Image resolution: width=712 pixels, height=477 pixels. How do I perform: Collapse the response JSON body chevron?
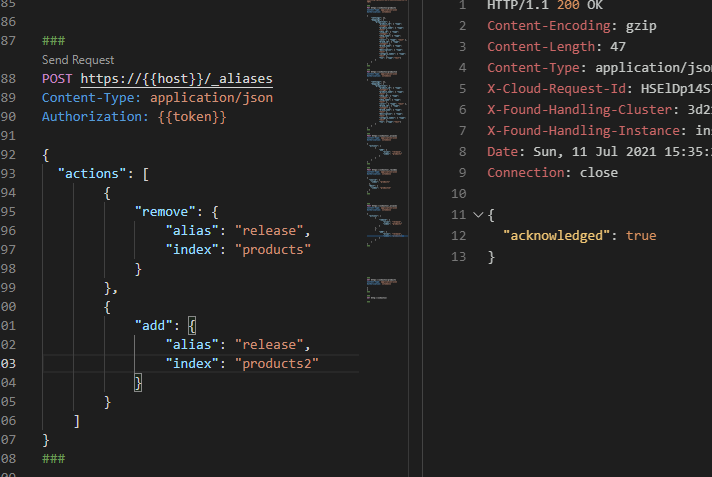478,214
